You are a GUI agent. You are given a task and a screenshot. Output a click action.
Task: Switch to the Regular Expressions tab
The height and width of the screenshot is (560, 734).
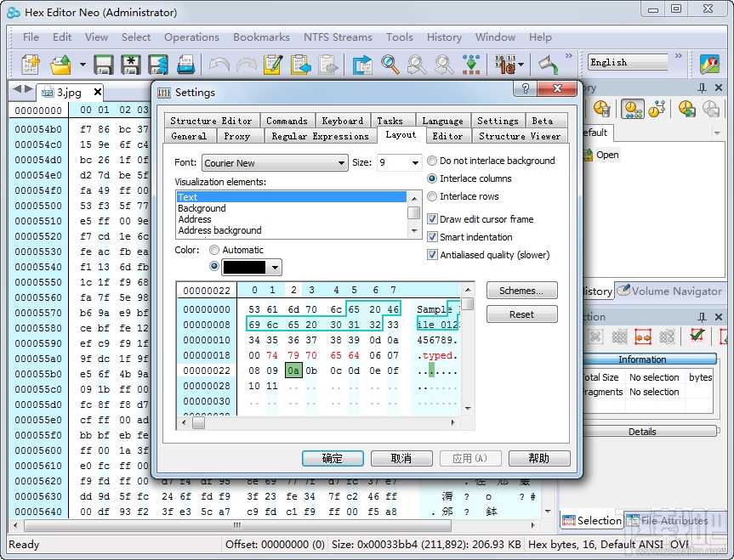coord(320,136)
